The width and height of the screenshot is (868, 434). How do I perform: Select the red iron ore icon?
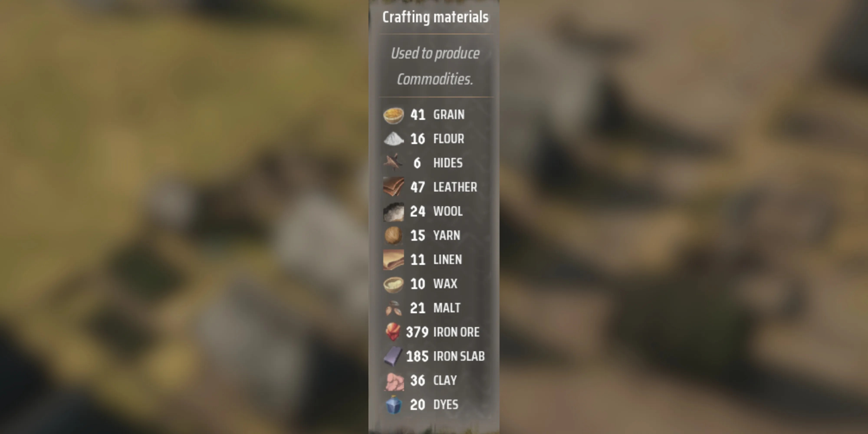(x=393, y=332)
